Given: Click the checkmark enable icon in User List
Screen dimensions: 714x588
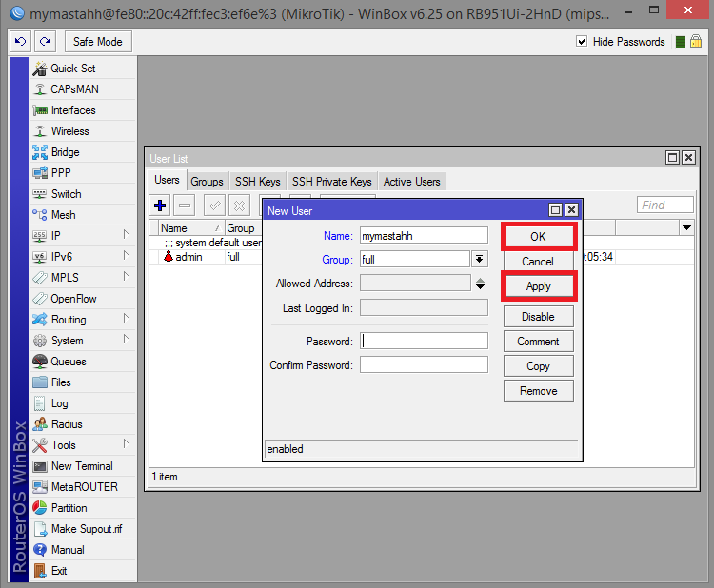Looking at the screenshot, I should click(214, 206).
